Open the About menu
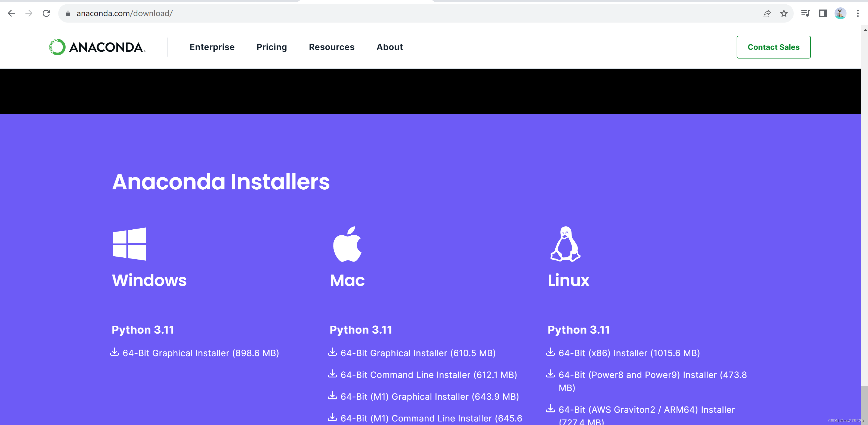Image resolution: width=868 pixels, height=425 pixels. [x=390, y=47]
